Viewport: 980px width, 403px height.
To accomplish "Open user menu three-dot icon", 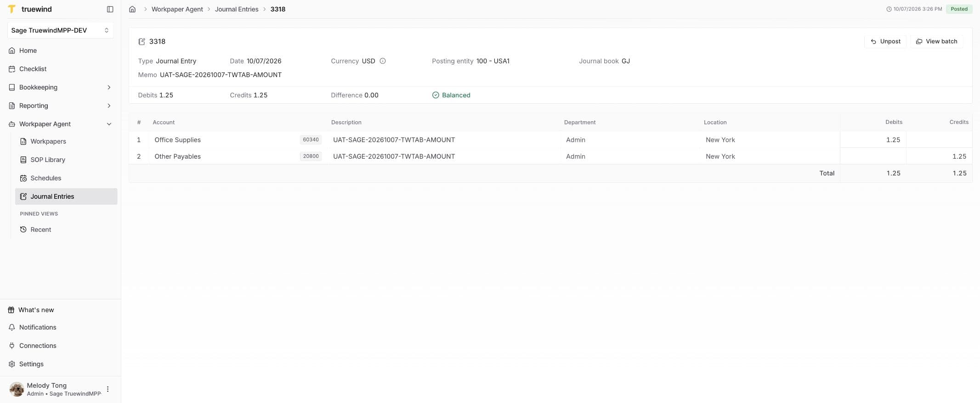I will click(x=108, y=389).
